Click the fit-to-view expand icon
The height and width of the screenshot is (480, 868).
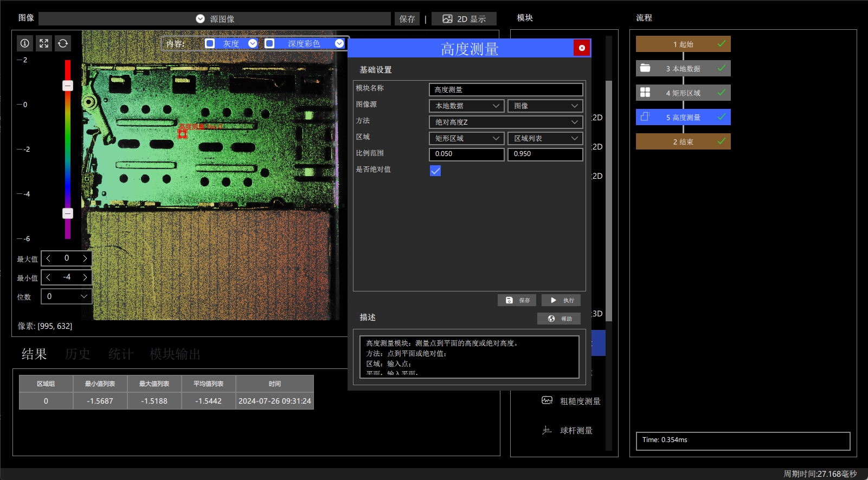tap(44, 43)
